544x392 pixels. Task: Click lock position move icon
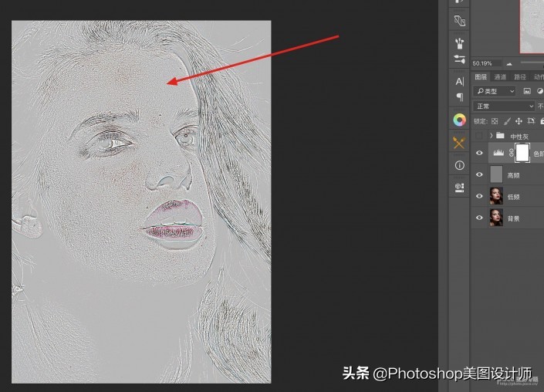pos(519,121)
